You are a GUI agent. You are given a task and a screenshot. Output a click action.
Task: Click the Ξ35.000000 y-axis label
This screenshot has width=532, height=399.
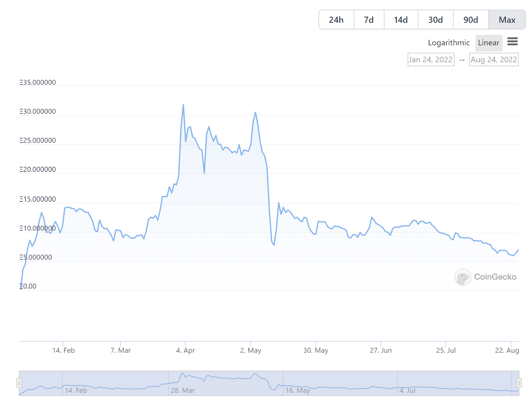point(38,82)
